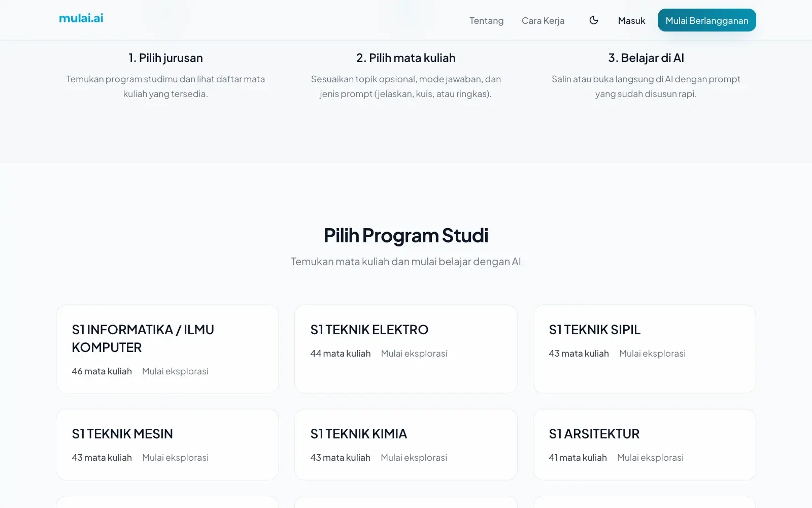Click the '1. Pilih jurusan' heading
812x508 pixels.
click(x=165, y=58)
